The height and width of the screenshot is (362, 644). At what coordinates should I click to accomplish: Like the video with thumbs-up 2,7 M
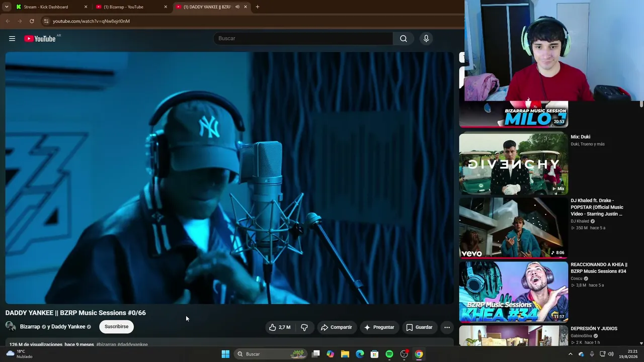(279, 327)
